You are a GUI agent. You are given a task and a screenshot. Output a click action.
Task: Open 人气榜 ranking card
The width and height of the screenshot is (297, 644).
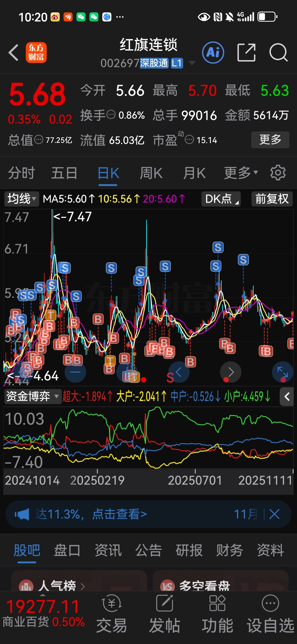(x=79, y=581)
